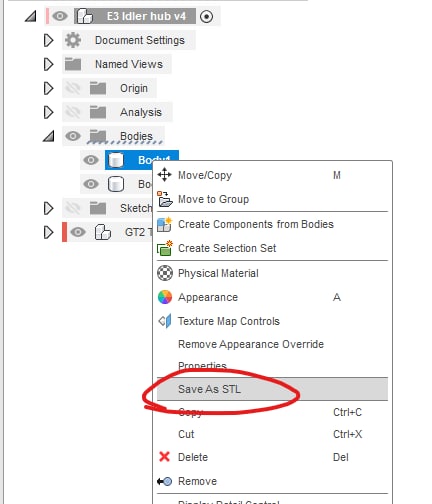Expand the Origin folder
Viewport: 432px width, 504px height.
tap(48, 88)
